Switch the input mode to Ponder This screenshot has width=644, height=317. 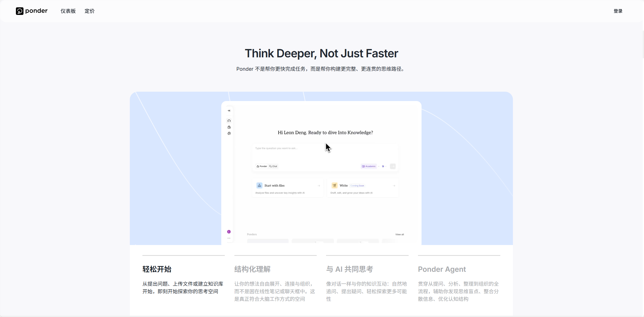click(262, 166)
